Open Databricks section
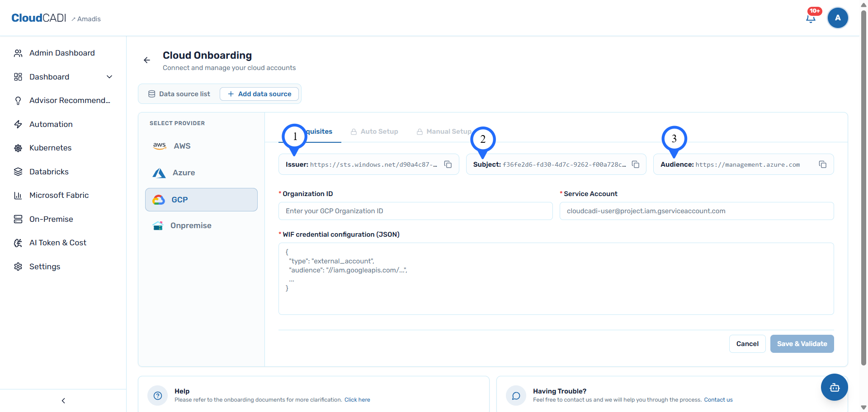This screenshot has width=868, height=412. (49, 172)
